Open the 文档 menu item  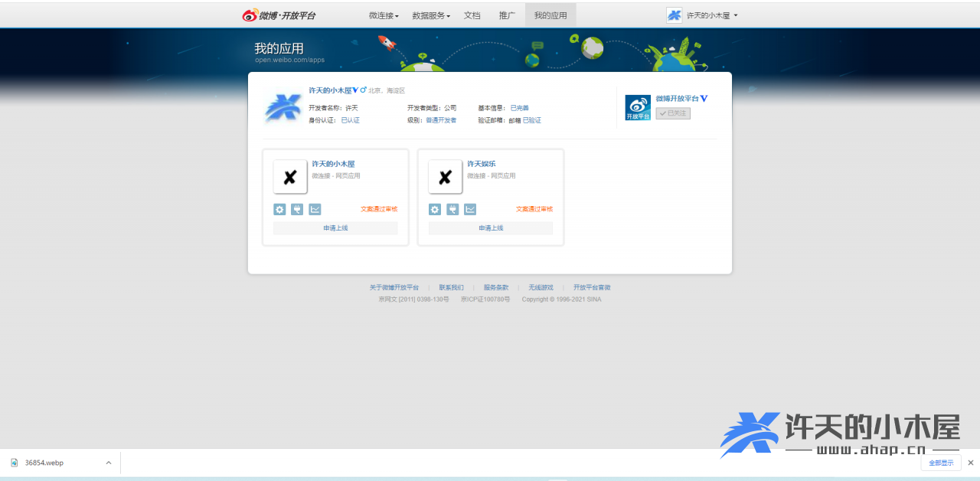coord(472,15)
